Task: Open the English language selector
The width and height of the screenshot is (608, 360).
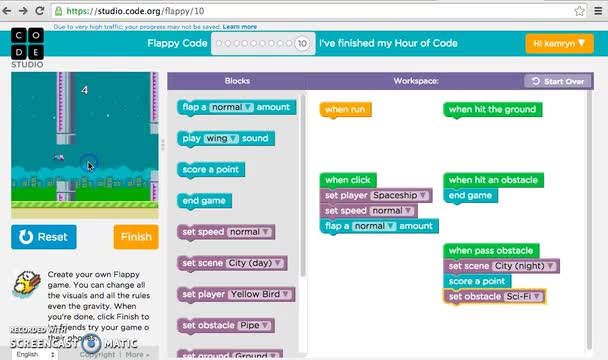Action: point(35,354)
